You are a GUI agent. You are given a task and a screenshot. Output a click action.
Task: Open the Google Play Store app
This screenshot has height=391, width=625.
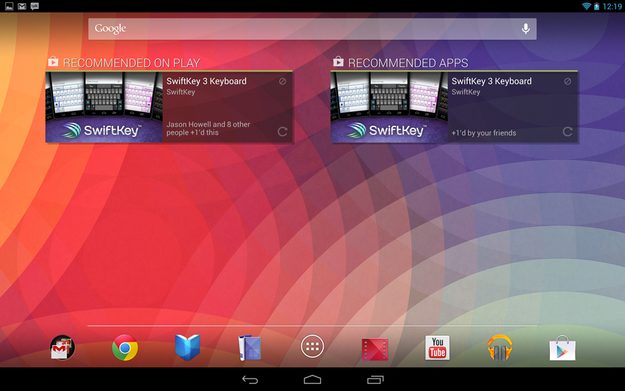[562, 348]
